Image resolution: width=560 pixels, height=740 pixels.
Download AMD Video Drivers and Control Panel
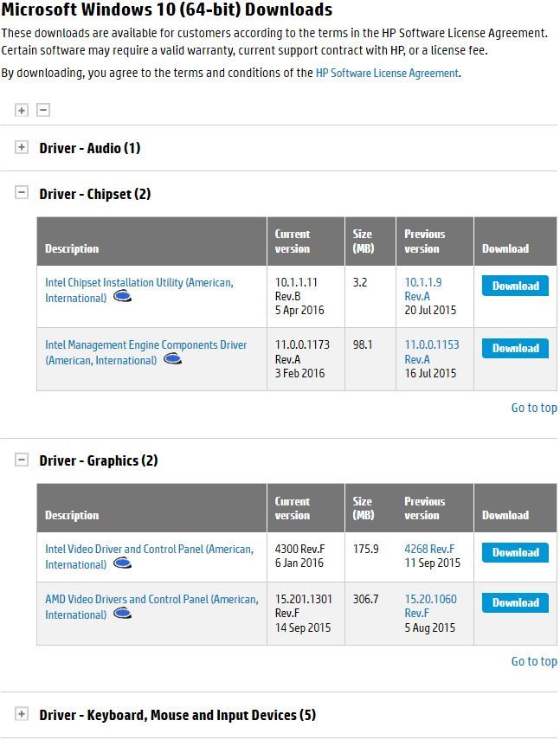pos(515,602)
